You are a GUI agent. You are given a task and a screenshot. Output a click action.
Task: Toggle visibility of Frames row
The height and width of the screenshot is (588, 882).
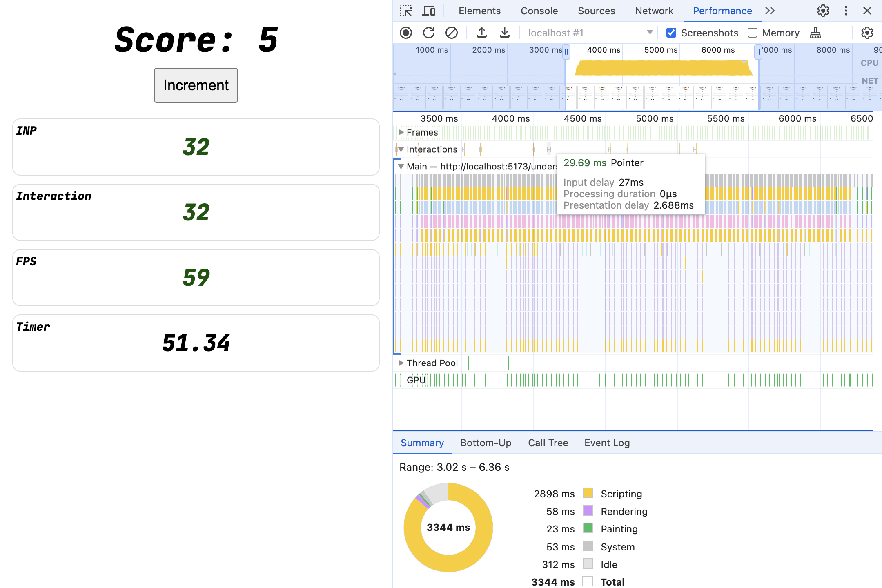tap(402, 132)
